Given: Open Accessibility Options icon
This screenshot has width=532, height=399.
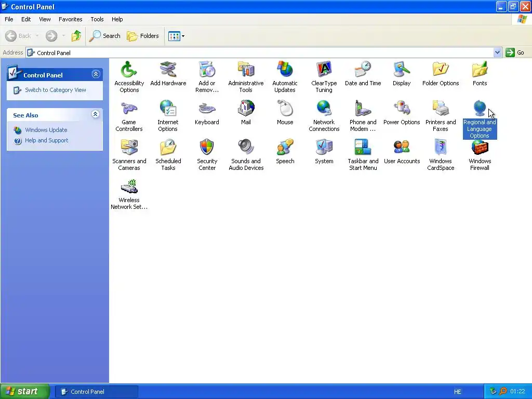Looking at the screenshot, I should tap(129, 70).
